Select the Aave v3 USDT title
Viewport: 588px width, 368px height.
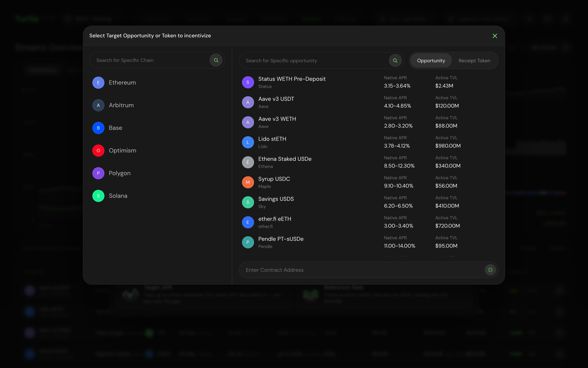(276, 99)
